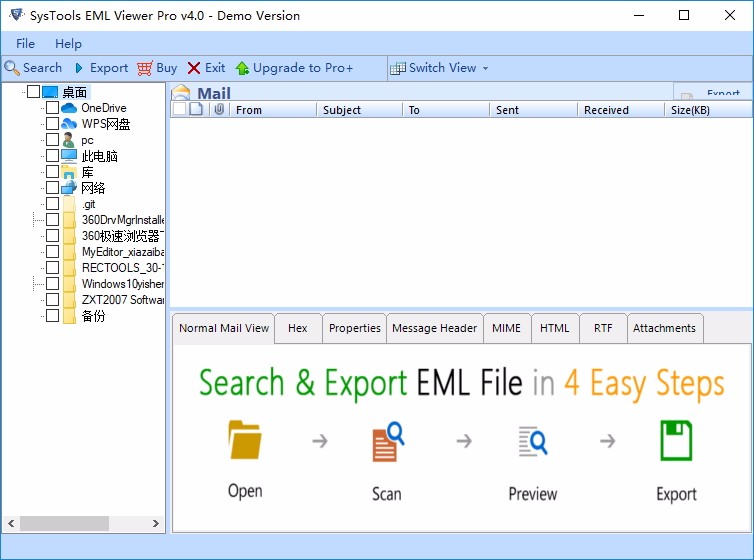
Task: Switch to the Message Header tab
Action: pos(434,328)
